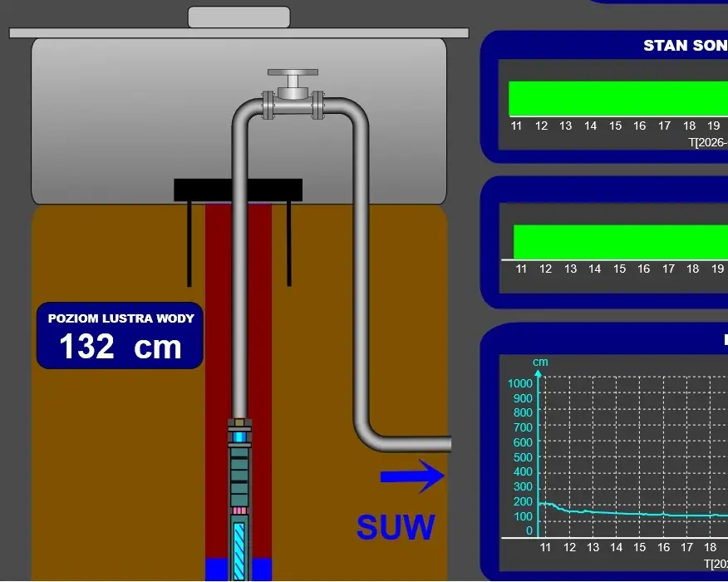Select the 132 cm water level value
The image size is (728, 582).
click(121, 347)
